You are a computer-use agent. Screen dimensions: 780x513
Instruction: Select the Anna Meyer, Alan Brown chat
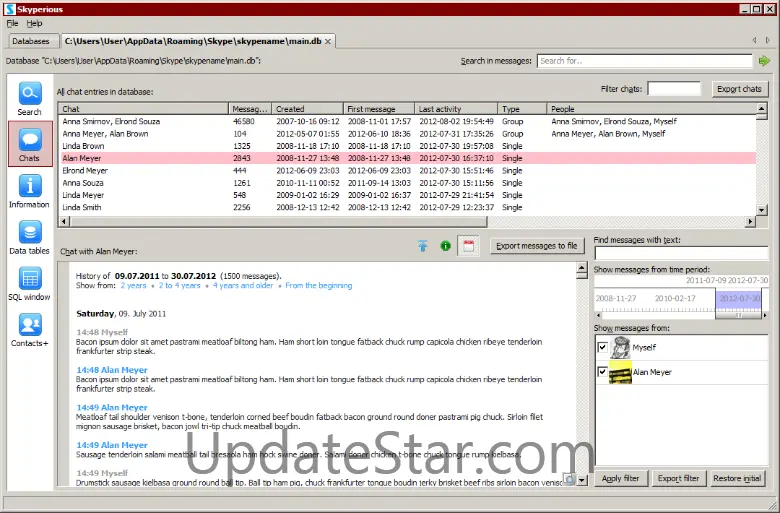click(407, 134)
